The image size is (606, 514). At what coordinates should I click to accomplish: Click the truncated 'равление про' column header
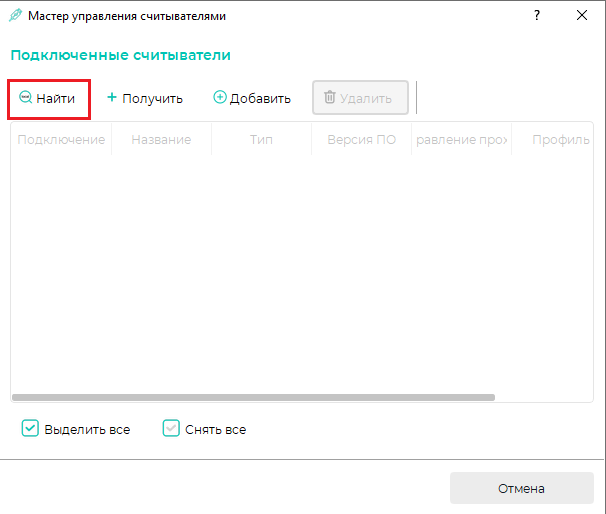click(x=461, y=140)
